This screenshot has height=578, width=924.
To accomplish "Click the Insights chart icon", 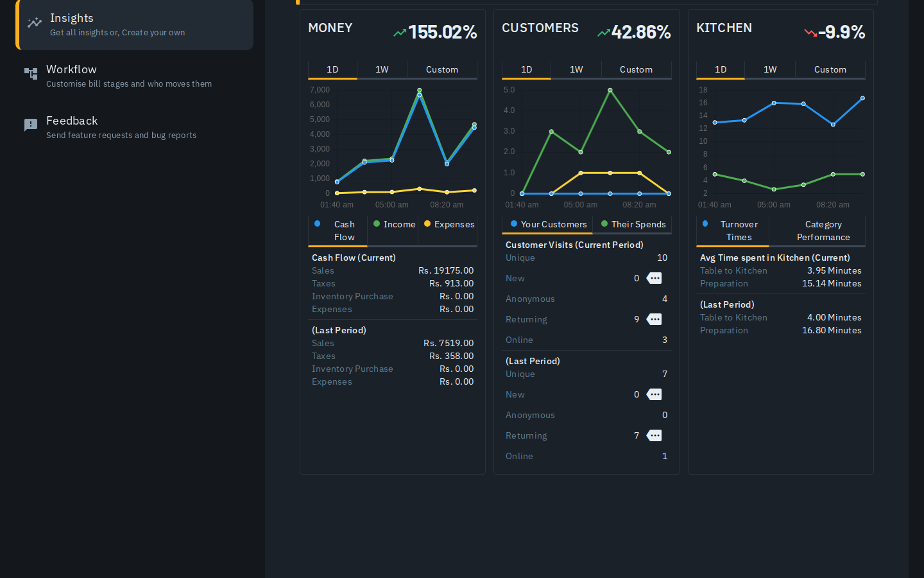I will tap(35, 23).
